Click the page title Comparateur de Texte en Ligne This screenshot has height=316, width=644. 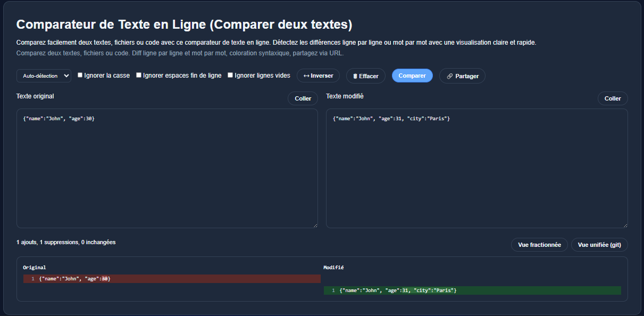tap(184, 24)
